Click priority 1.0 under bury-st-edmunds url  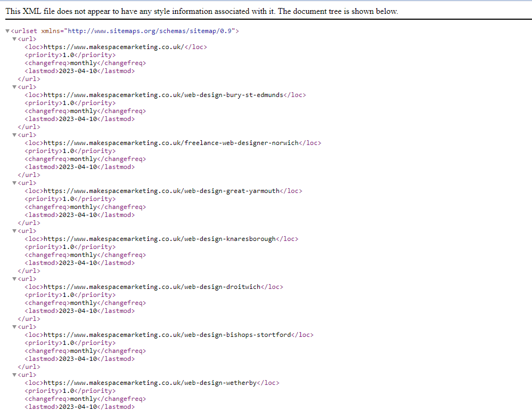[70, 103]
